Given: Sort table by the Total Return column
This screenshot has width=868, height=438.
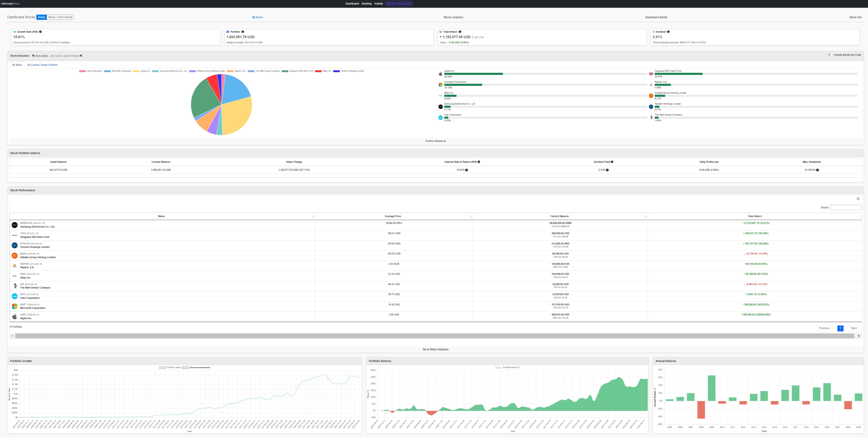Looking at the screenshot, I should 755,216.
